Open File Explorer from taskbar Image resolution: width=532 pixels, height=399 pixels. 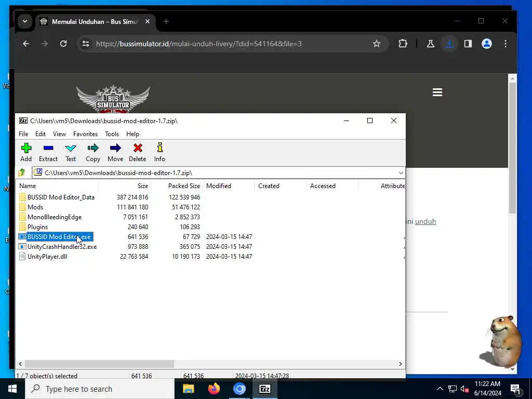click(x=188, y=389)
